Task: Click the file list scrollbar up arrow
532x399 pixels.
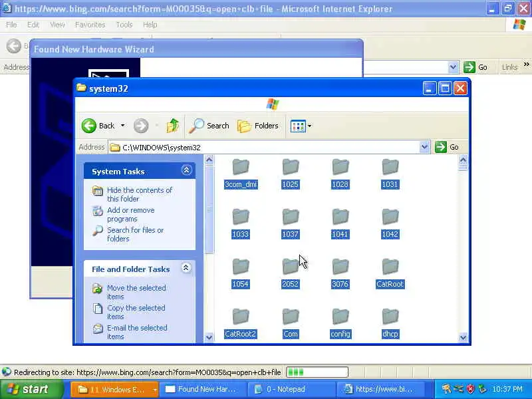Action: (x=463, y=160)
